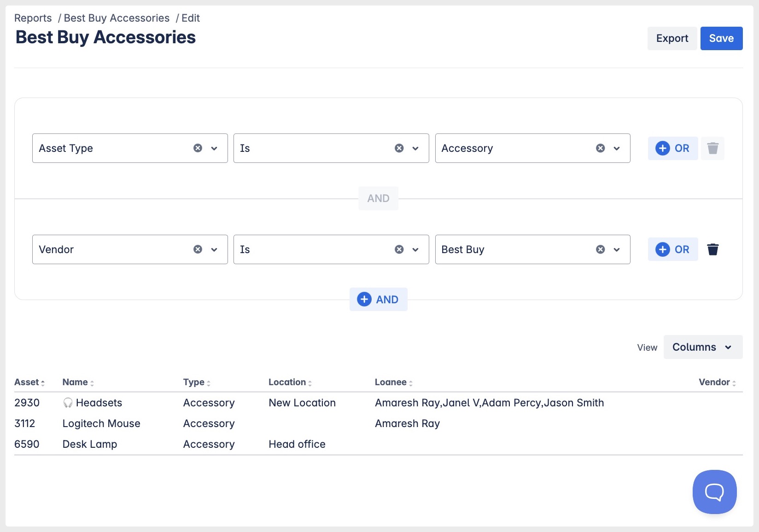The image size is (759, 532).
Task: Expand the Best Buy value dropdown
Action: point(617,249)
